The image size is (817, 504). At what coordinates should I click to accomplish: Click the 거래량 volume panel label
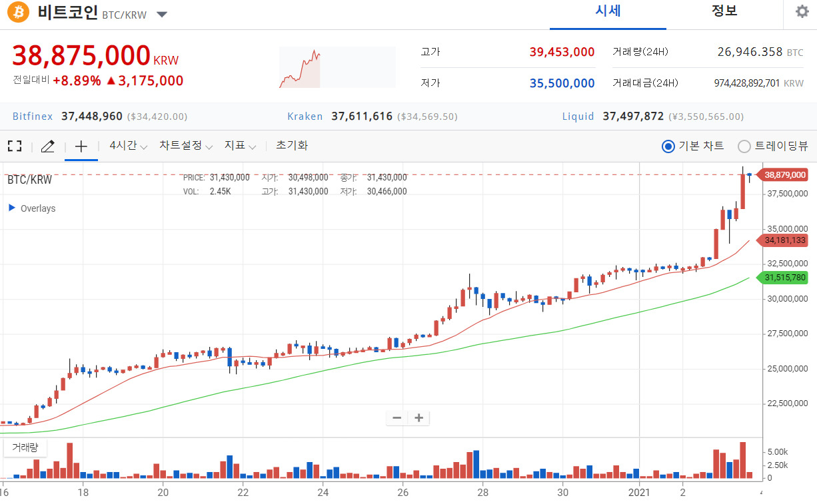[x=25, y=447]
